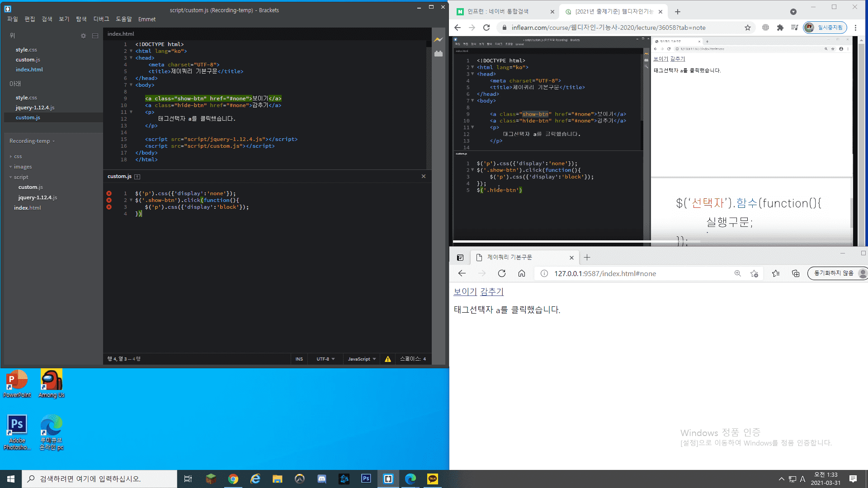
Task: Open Chrome three-dot menu
Action: click(x=856, y=28)
